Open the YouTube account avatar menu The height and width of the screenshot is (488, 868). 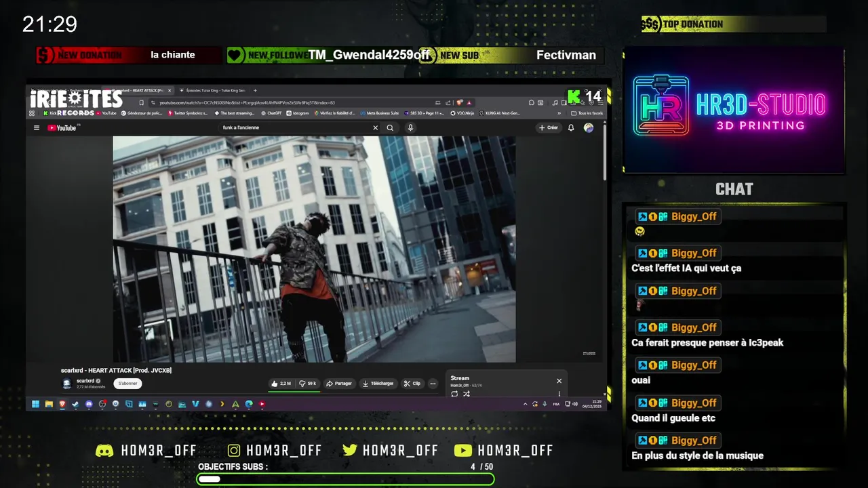588,127
